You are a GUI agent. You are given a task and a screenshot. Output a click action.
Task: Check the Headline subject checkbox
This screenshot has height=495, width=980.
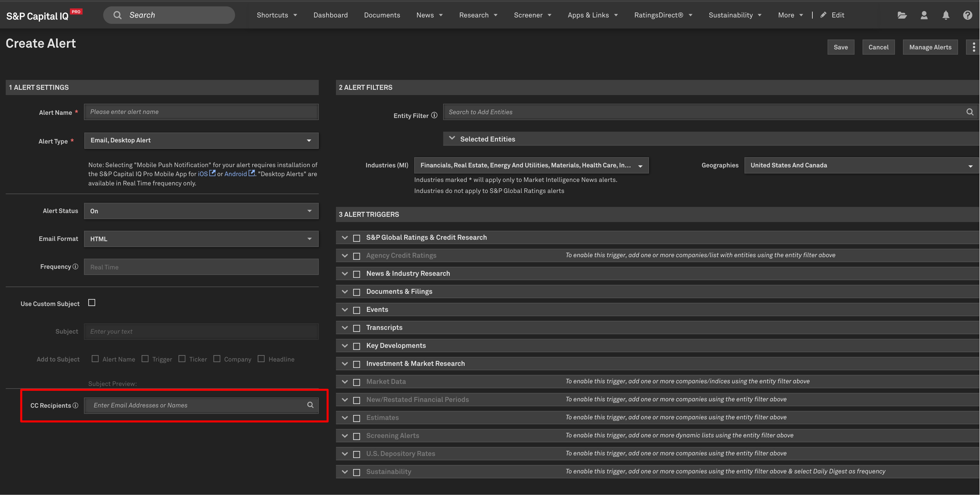pyautogui.click(x=261, y=359)
